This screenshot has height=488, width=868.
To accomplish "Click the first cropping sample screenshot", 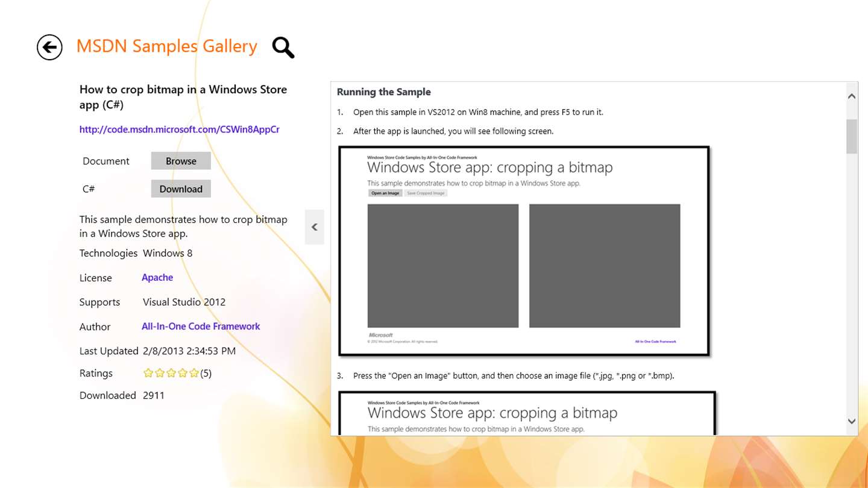I will click(x=524, y=251).
